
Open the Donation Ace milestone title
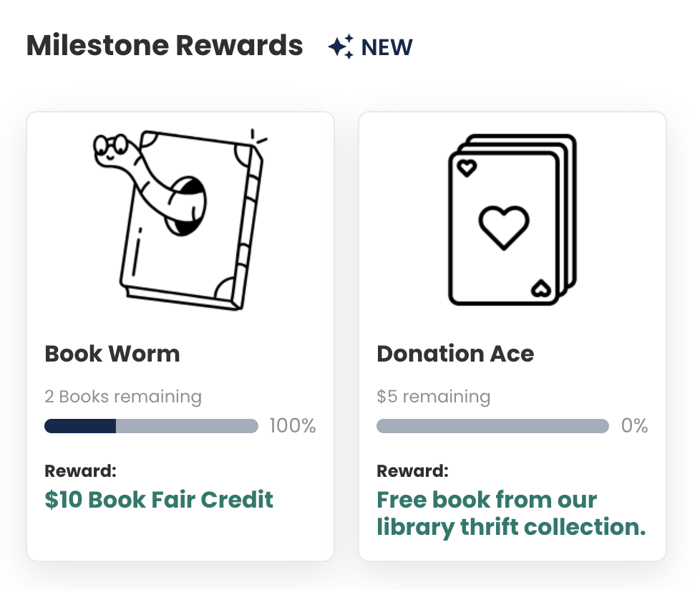coord(455,354)
